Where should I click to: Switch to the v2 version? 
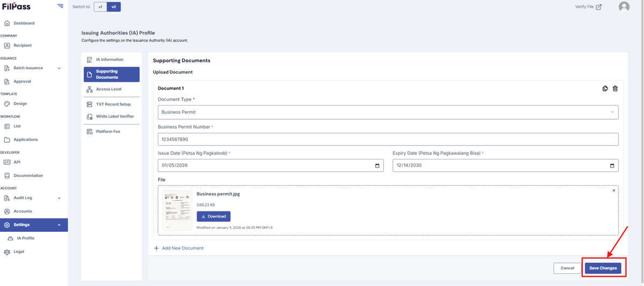point(114,7)
